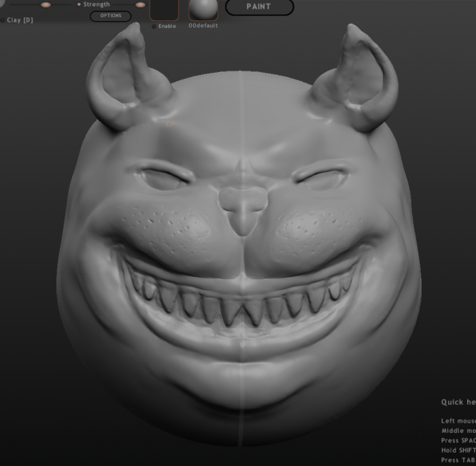Screen dimensions: 476x466
Task: Click the 00default material name label
Action: 203,27
